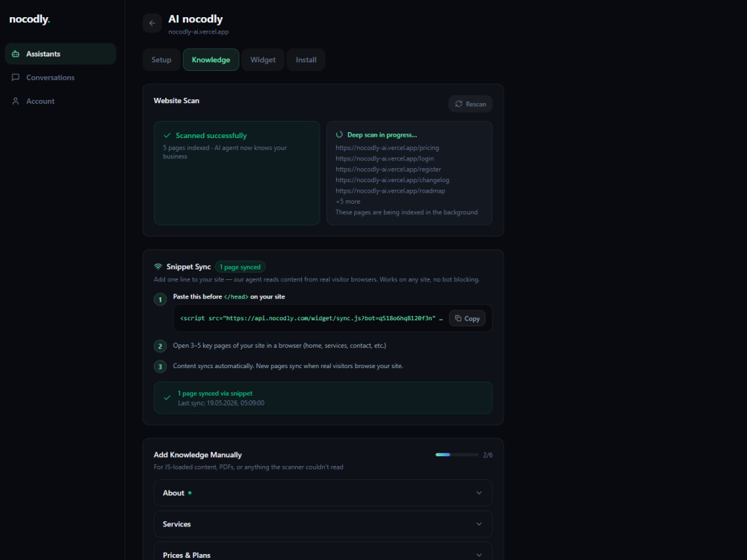Click the changelog page URL
The width and height of the screenshot is (747, 560).
(392, 180)
